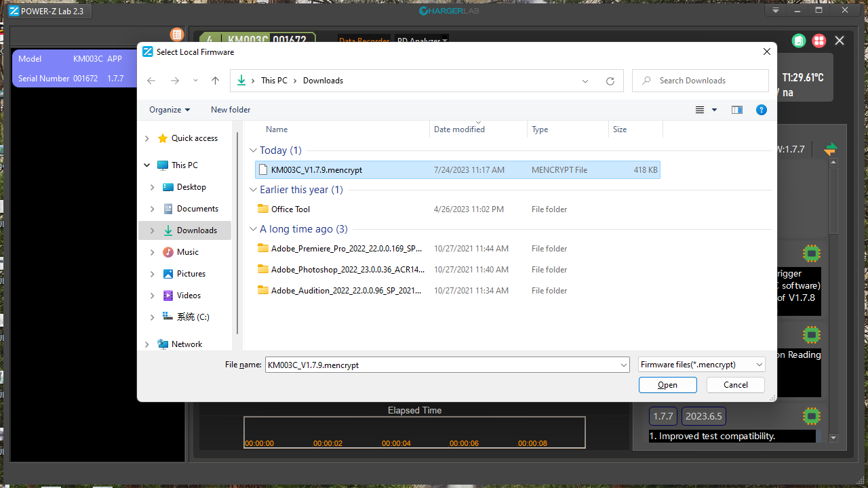Click the Open button to load firmware

tap(667, 384)
